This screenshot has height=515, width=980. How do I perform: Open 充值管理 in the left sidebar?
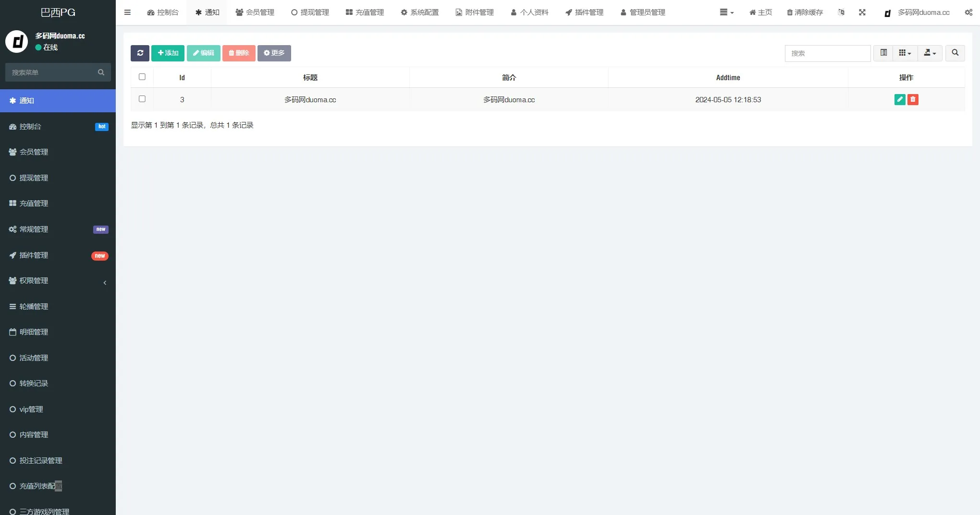[34, 204]
